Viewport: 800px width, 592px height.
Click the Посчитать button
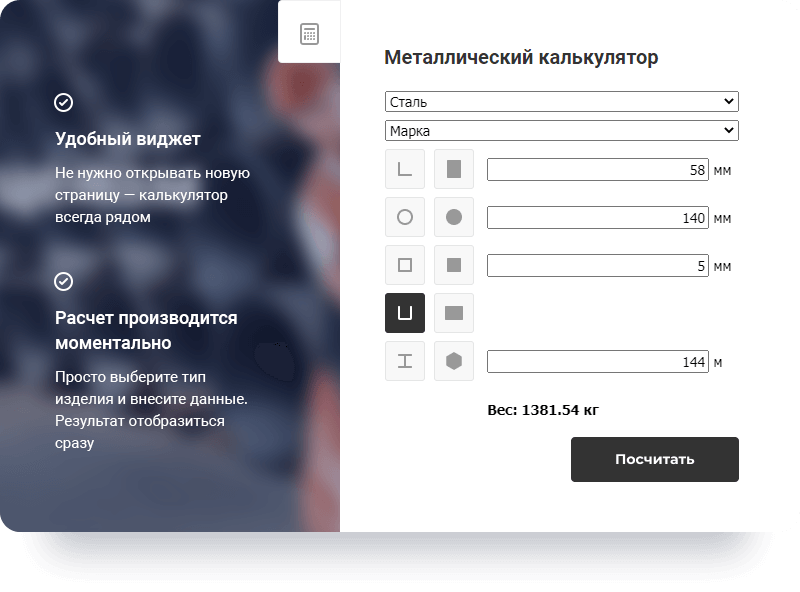[654, 459]
